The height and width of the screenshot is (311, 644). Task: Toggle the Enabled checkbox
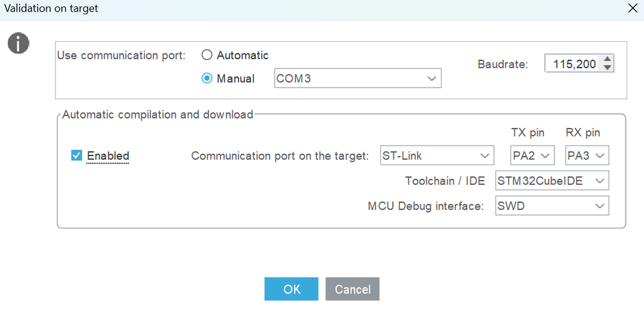pos(77,156)
